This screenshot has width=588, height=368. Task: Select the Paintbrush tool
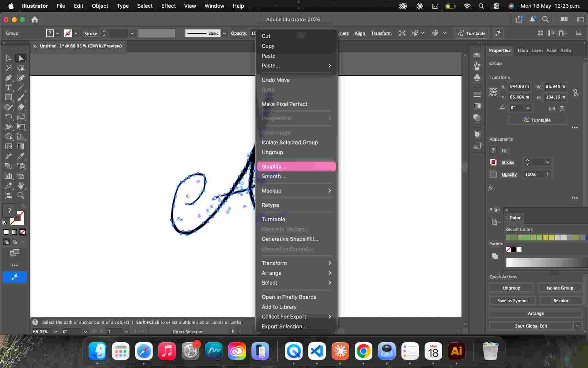click(21, 98)
